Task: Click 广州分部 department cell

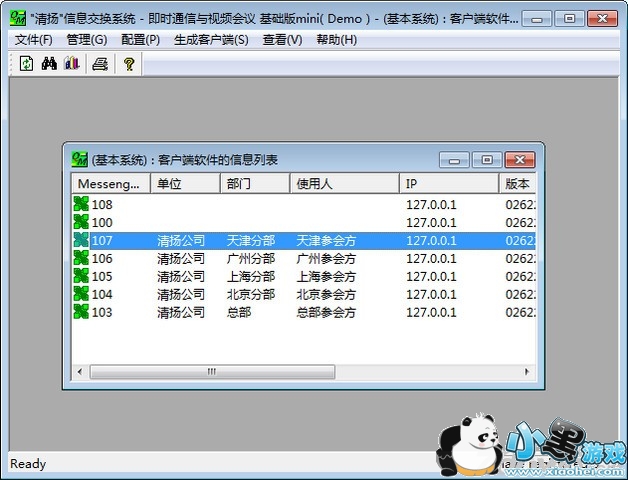Action: 251,258
